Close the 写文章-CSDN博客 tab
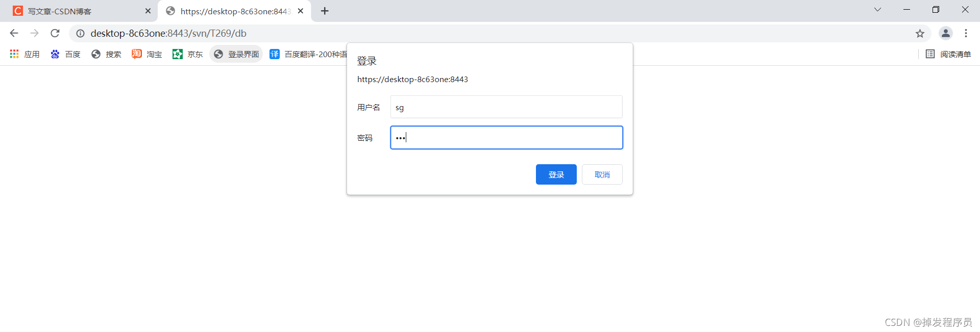The image size is (980, 332). tap(148, 11)
